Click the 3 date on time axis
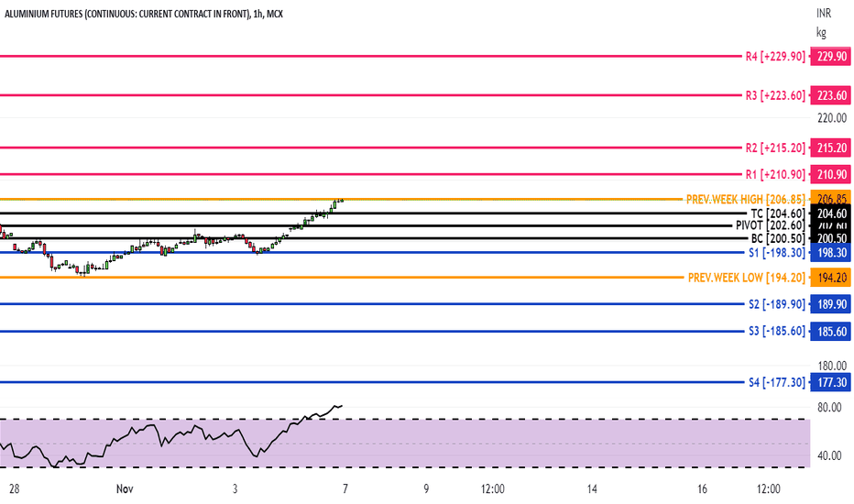This screenshot has width=854, height=504. pyautogui.click(x=235, y=488)
